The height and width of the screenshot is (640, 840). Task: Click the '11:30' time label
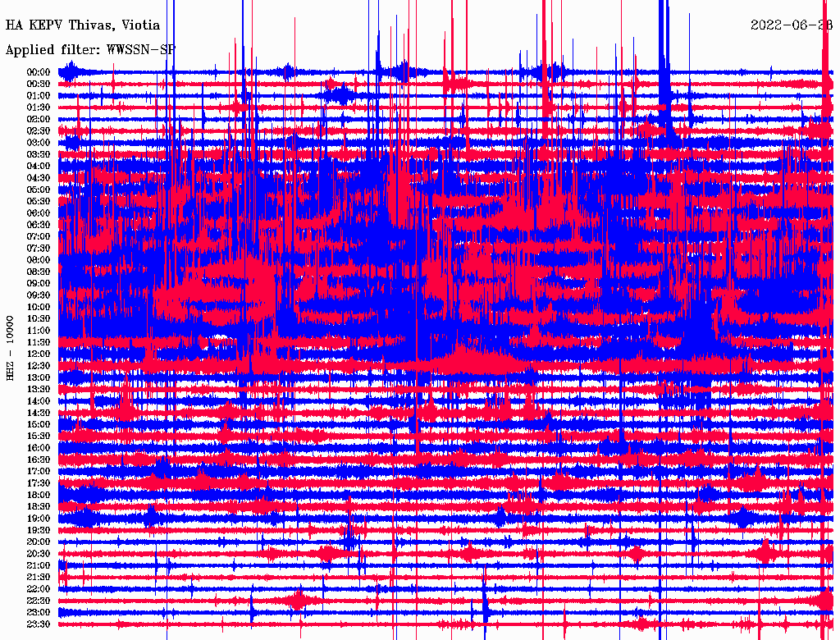[39, 342]
